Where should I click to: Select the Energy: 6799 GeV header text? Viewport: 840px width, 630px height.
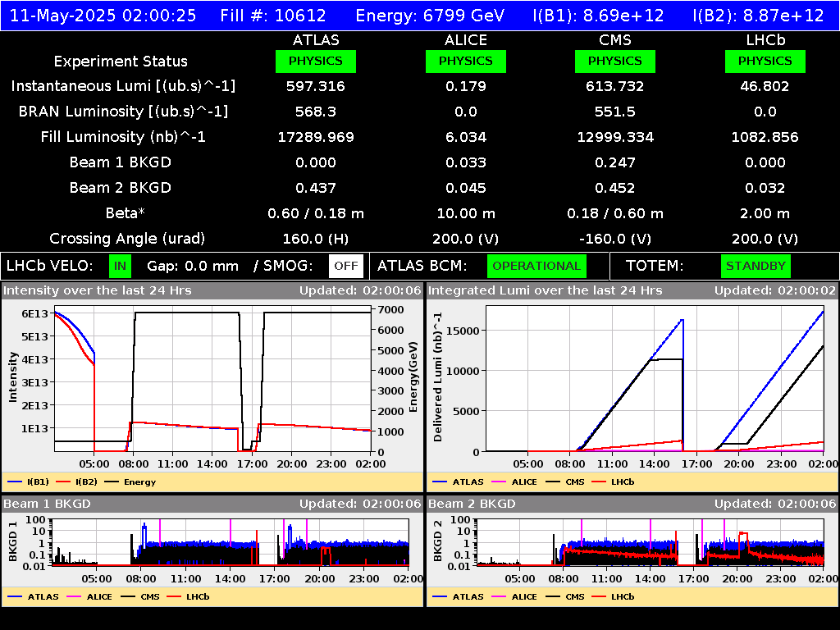[430, 16]
